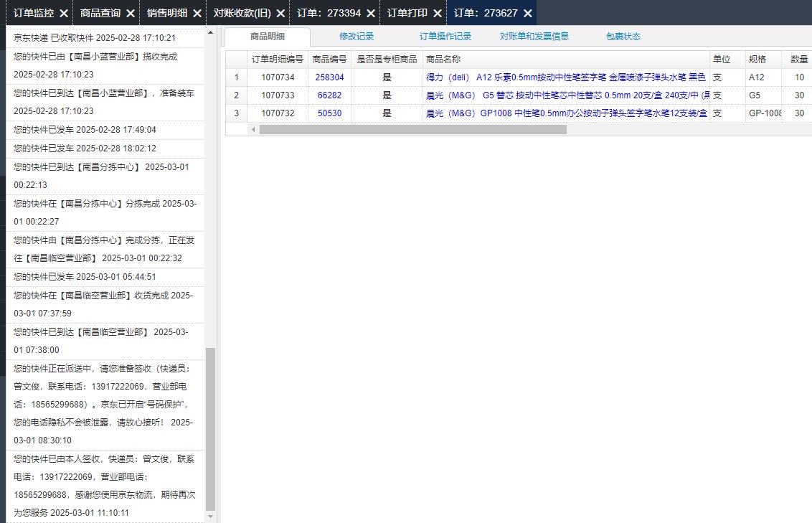
Task: Close the 销售明细 tab
Action: coord(197,14)
